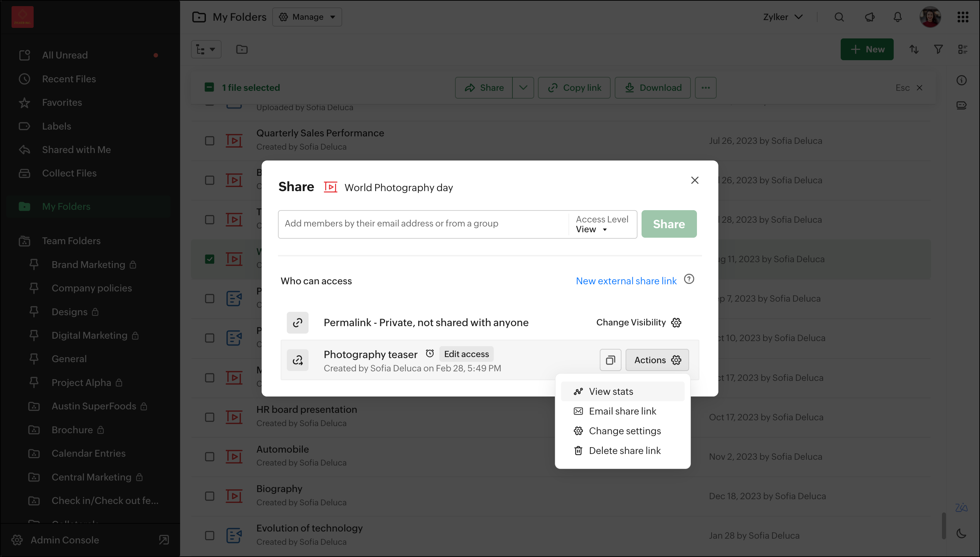Viewport: 980px width, 557px height.
Task: Uncheck the selected World Photography day row
Action: (209, 259)
